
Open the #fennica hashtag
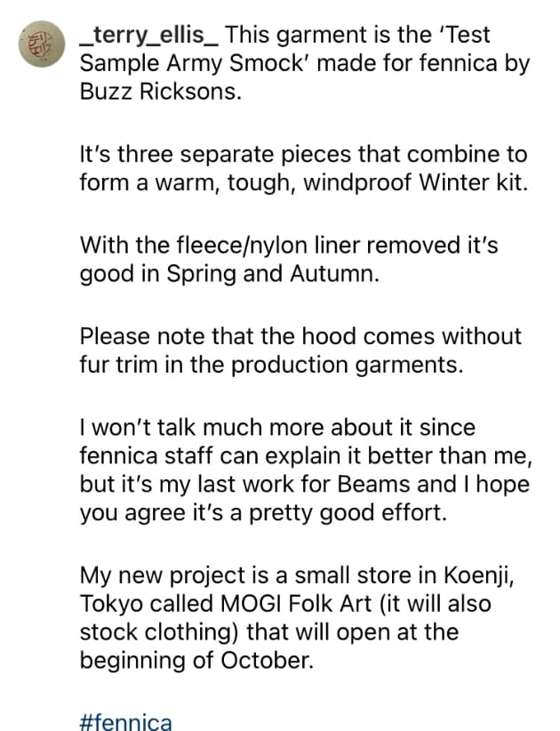(x=126, y=722)
